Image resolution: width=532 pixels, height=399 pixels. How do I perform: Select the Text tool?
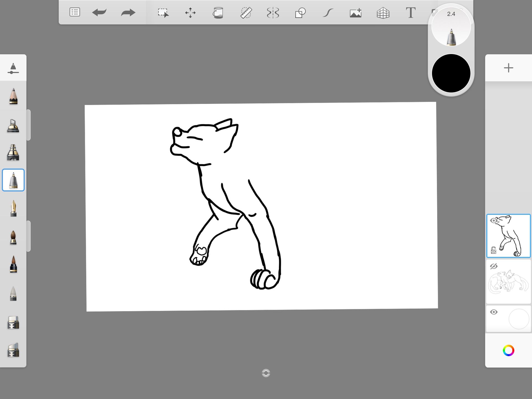[411, 13]
